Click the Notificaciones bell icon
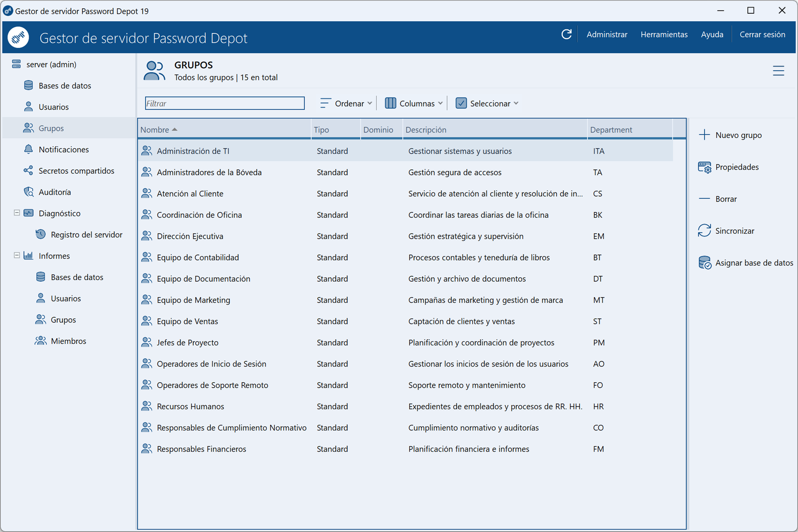 tap(28, 149)
